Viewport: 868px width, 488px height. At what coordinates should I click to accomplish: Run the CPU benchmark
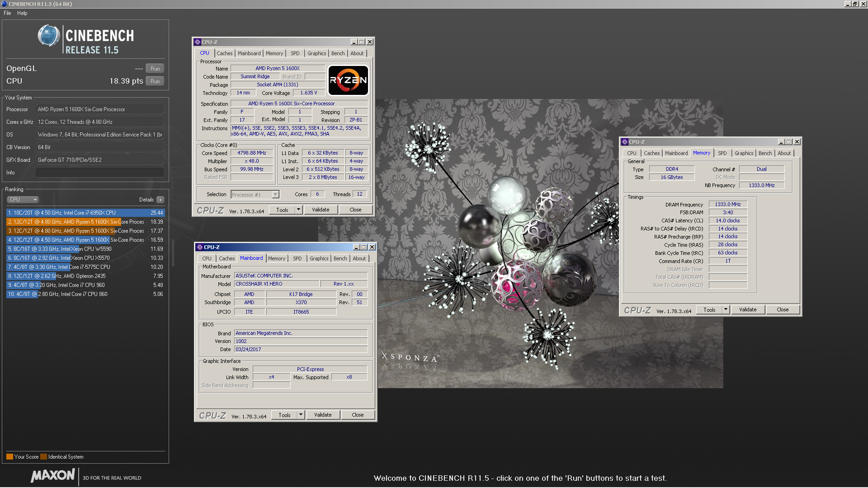pyautogui.click(x=155, y=81)
